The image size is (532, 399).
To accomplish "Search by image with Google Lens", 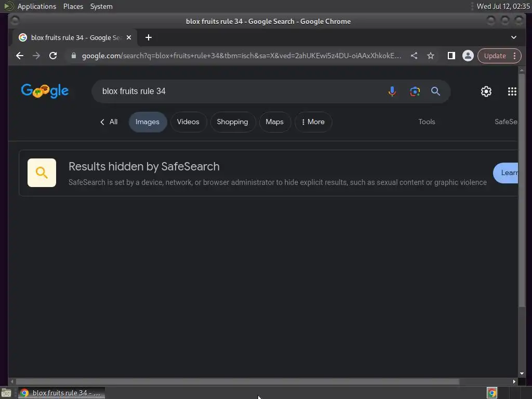I will (415, 91).
